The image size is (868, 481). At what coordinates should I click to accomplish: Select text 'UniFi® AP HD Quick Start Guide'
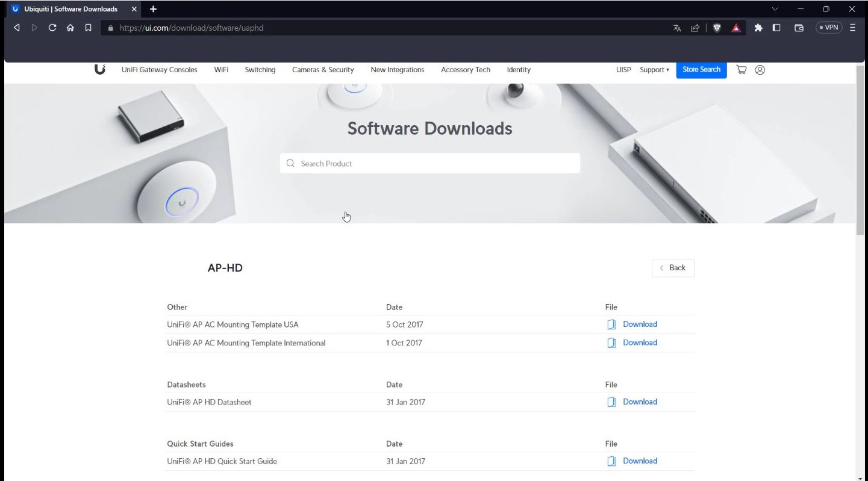[222, 461]
